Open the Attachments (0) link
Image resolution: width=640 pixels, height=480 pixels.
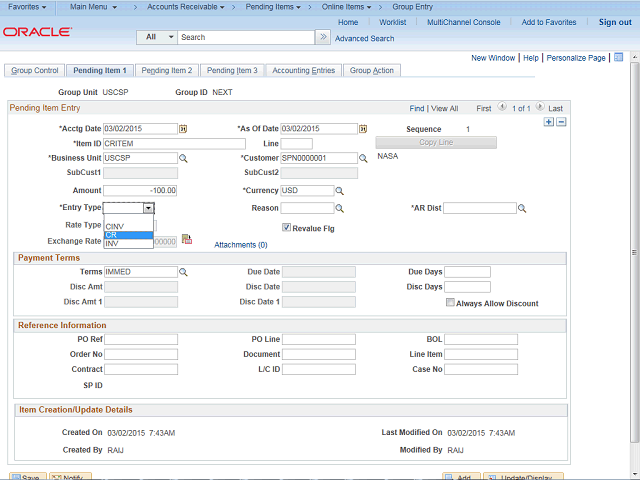pyautogui.click(x=241, y=244)
